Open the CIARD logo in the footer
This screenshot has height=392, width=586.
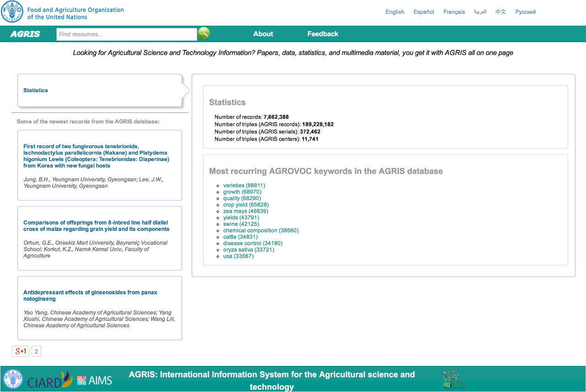(x=50, y=380)
